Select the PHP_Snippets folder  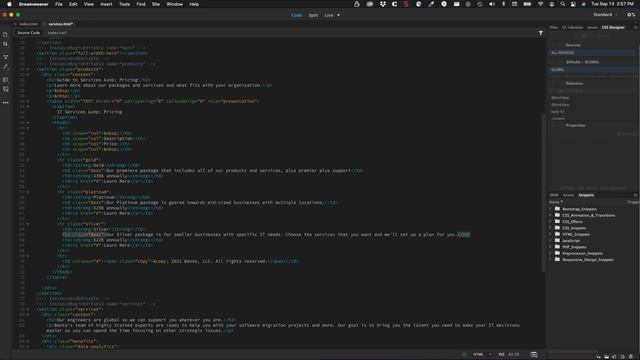coord(574,247)
